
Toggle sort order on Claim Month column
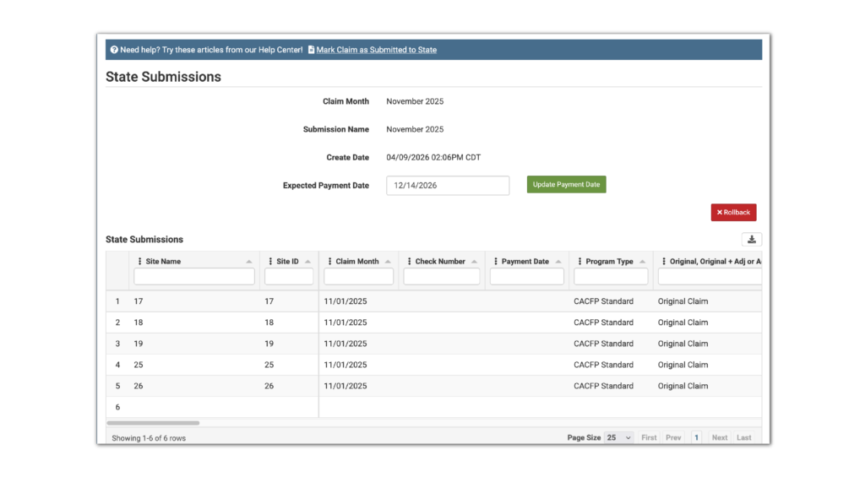click(387, 260)
